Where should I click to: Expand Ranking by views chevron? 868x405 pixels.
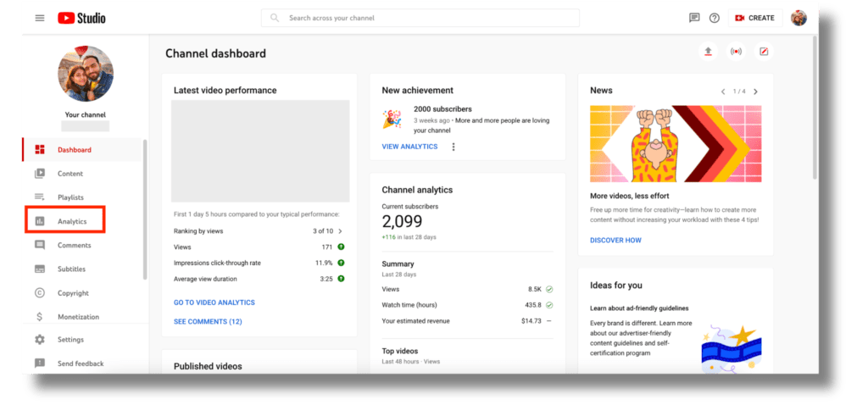click(340, 230)
